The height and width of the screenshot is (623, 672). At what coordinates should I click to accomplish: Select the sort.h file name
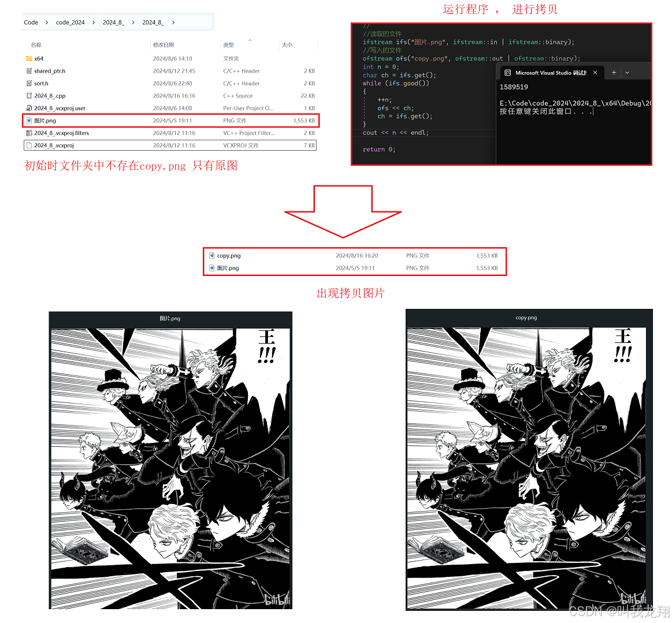click(41, 84)
